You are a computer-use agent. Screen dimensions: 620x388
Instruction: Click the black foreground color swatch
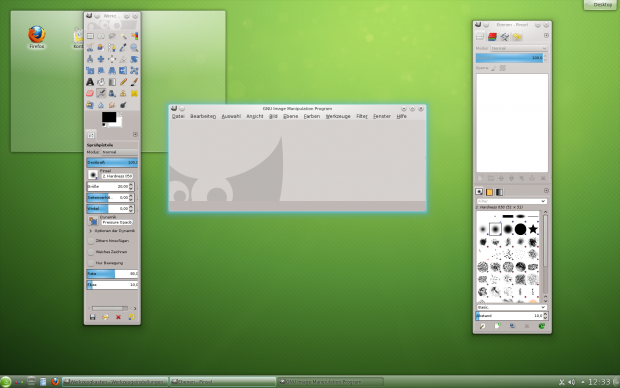pos(109,117)
